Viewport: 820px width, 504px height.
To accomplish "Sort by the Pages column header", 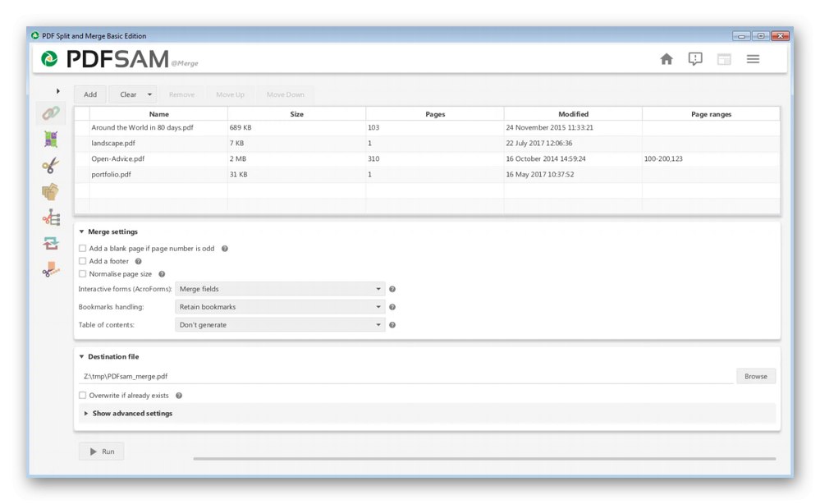I will 435,114.
